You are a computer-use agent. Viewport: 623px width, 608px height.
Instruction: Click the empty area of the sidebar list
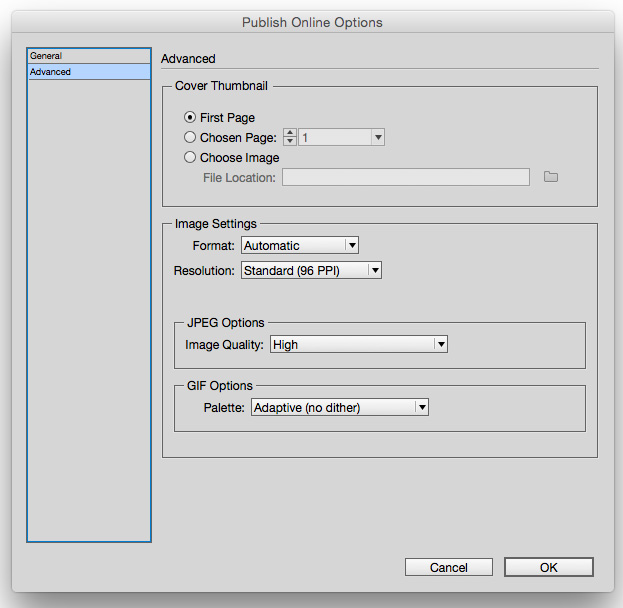pyautogui.click(x=89, y=310)
